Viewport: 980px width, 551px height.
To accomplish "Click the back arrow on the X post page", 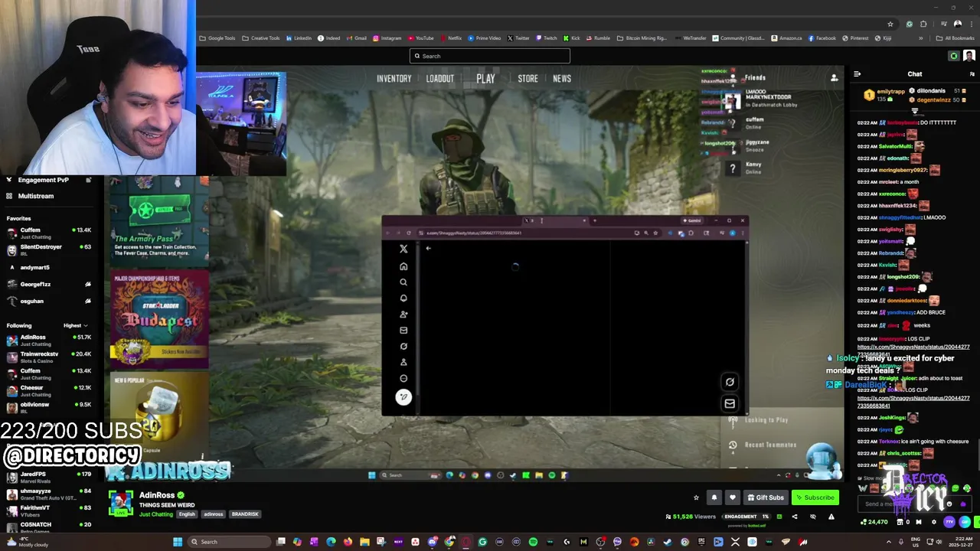I will point(428,248).
